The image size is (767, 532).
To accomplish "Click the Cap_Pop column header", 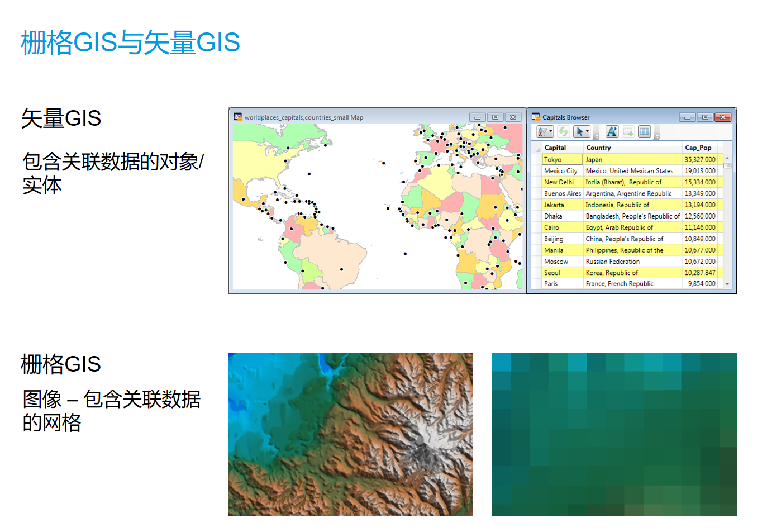I will (700, 148).
